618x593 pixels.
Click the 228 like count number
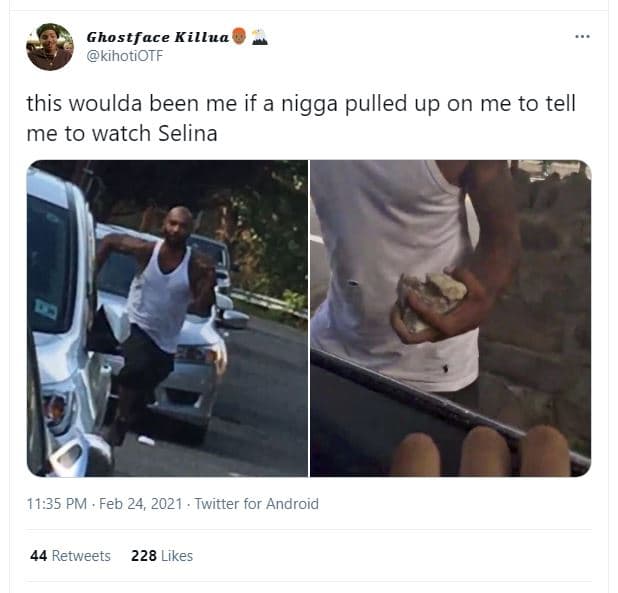tap(144, 556)
